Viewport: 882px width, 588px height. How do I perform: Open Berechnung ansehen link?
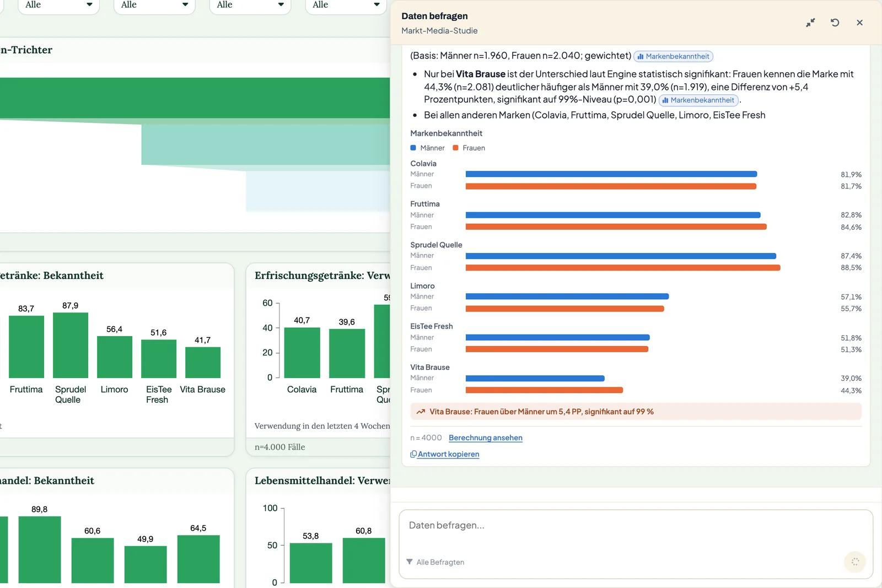(486, 438)
